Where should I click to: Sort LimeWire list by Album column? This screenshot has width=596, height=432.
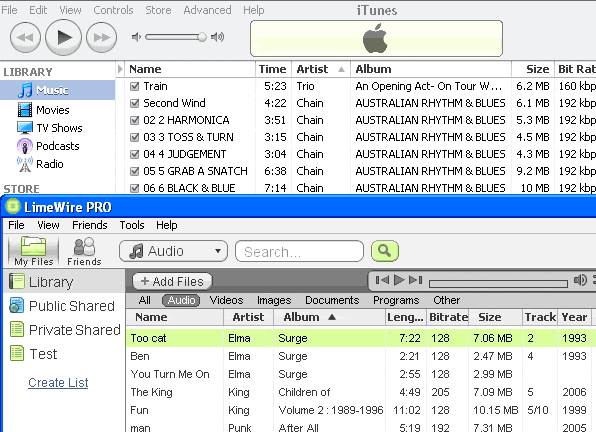click(330, 317)
